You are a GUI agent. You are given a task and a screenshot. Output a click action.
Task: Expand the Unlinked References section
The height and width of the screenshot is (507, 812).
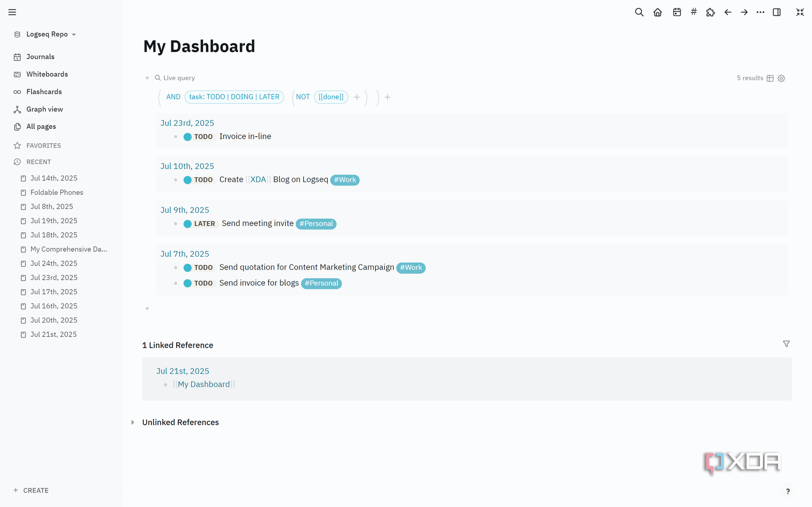(x=132, y=422)
